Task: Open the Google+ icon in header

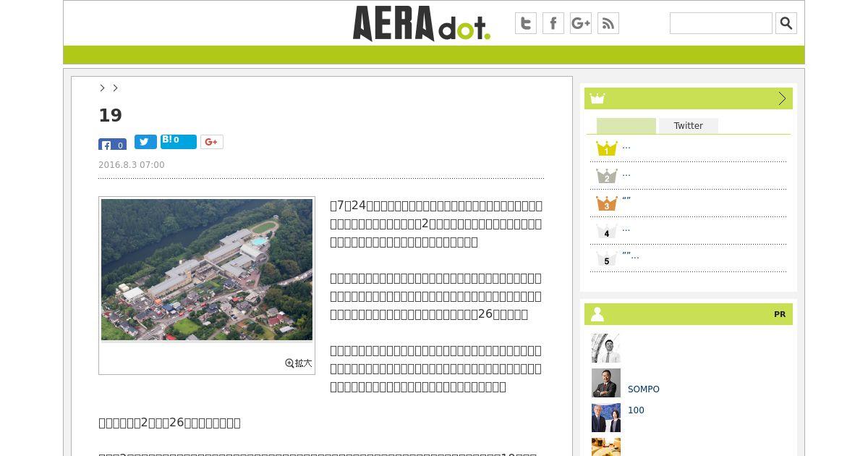Action: coord(581,23)
